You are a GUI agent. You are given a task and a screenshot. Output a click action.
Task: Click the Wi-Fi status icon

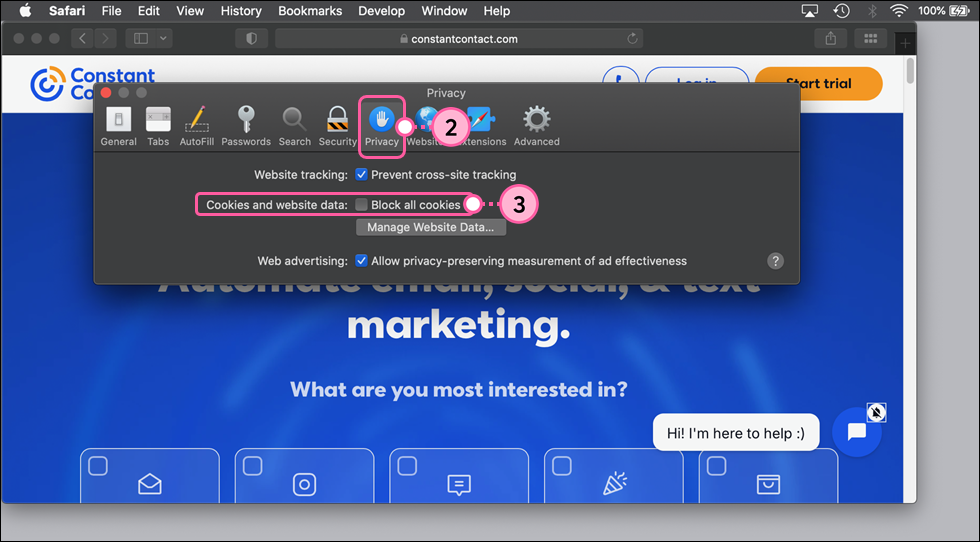[898, 11]
